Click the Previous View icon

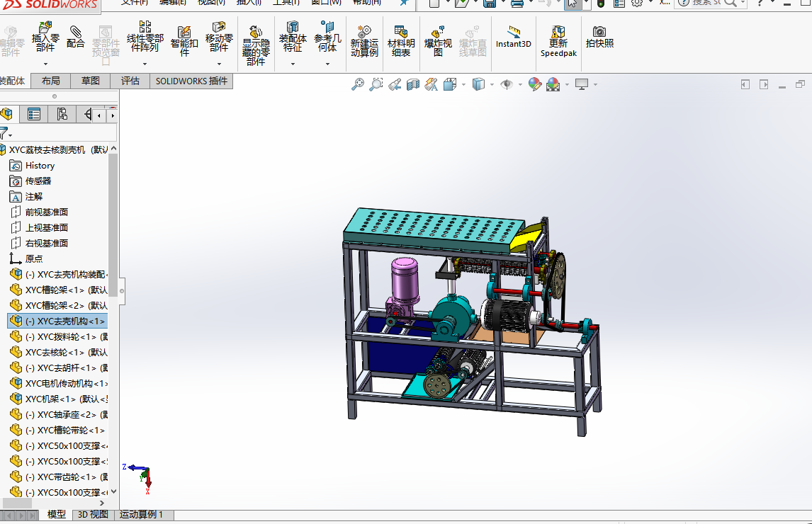coord(395,84)
